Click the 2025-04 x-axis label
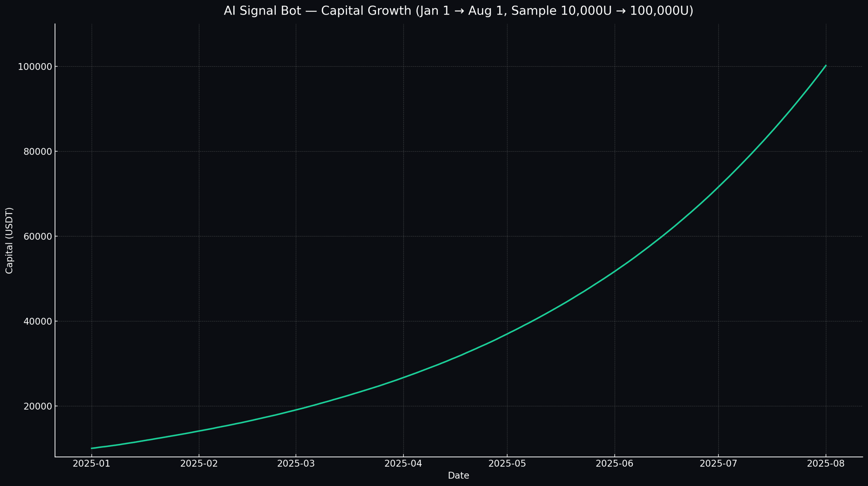 click(403, 464)
